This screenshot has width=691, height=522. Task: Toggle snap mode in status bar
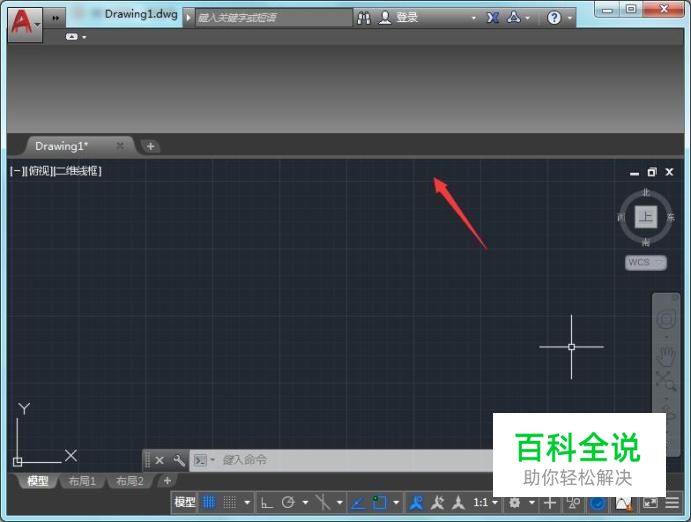click(230, 502)
